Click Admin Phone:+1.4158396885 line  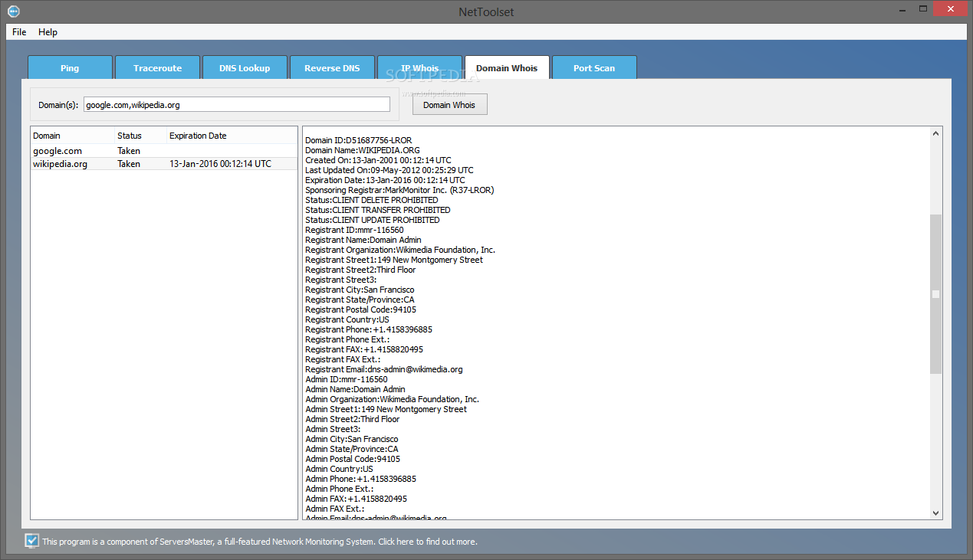(360, 479)
